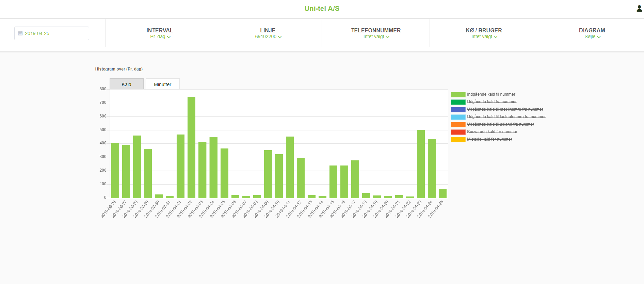Show 'Udgående kald fra nummer' series

492,102
